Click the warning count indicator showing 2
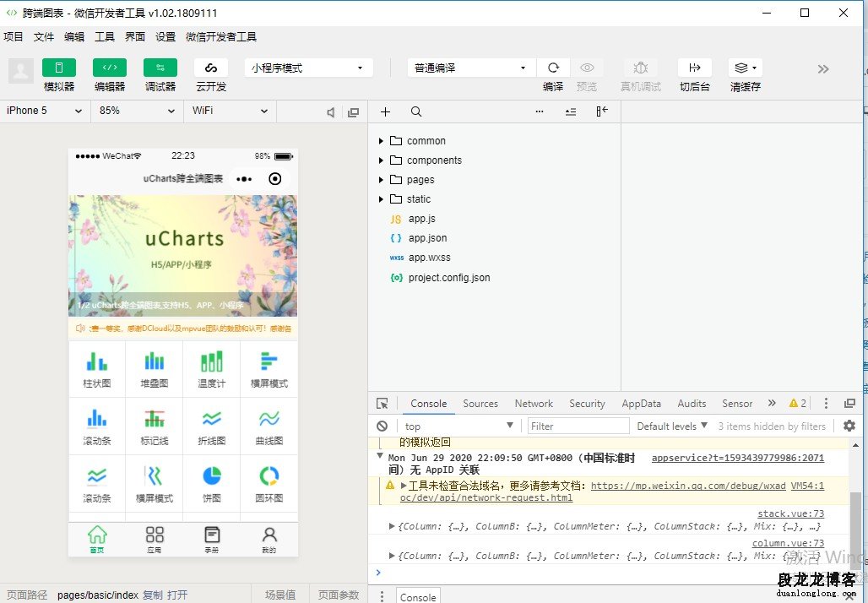 (798, 404)
